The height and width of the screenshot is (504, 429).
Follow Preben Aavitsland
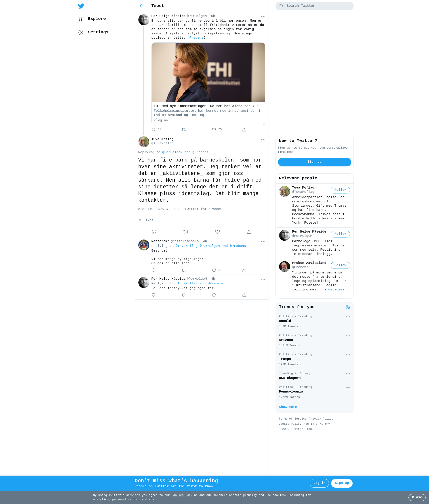tap(340, 265)
